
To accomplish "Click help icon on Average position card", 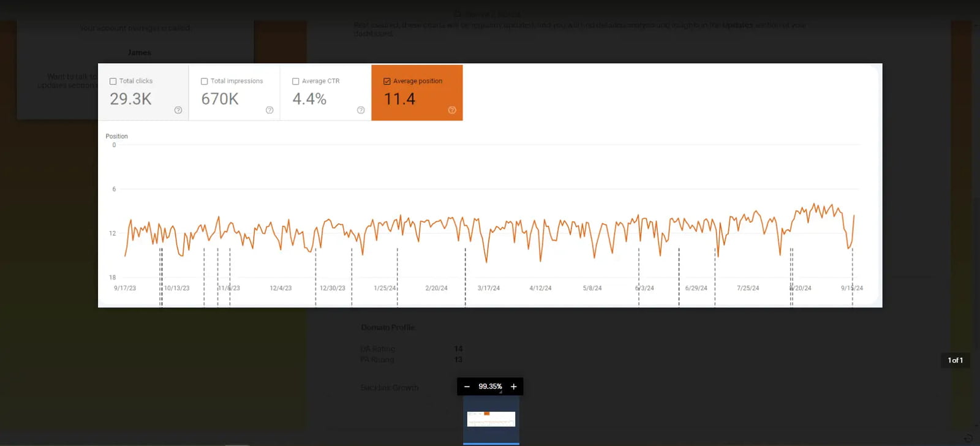I will (x=452, y=110).
